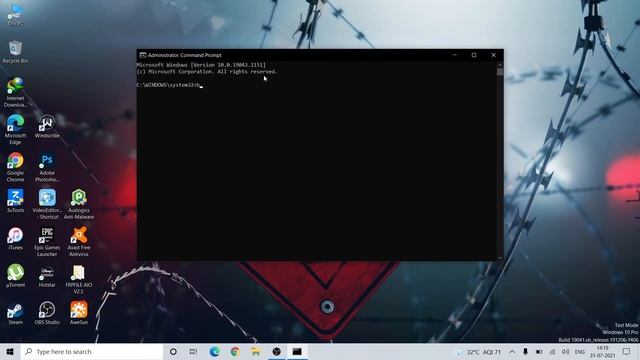
Task: Click the Administrator: Command Prompt title text
Action: 184,55
